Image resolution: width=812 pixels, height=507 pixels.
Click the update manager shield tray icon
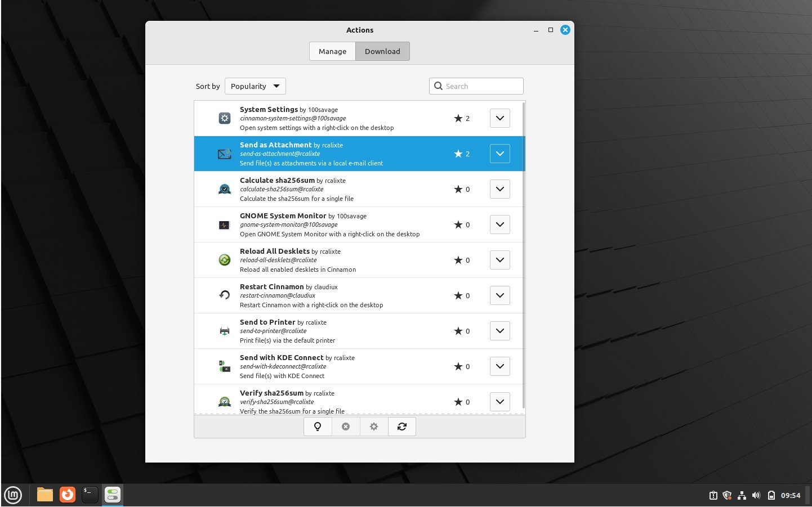[727, 495]
